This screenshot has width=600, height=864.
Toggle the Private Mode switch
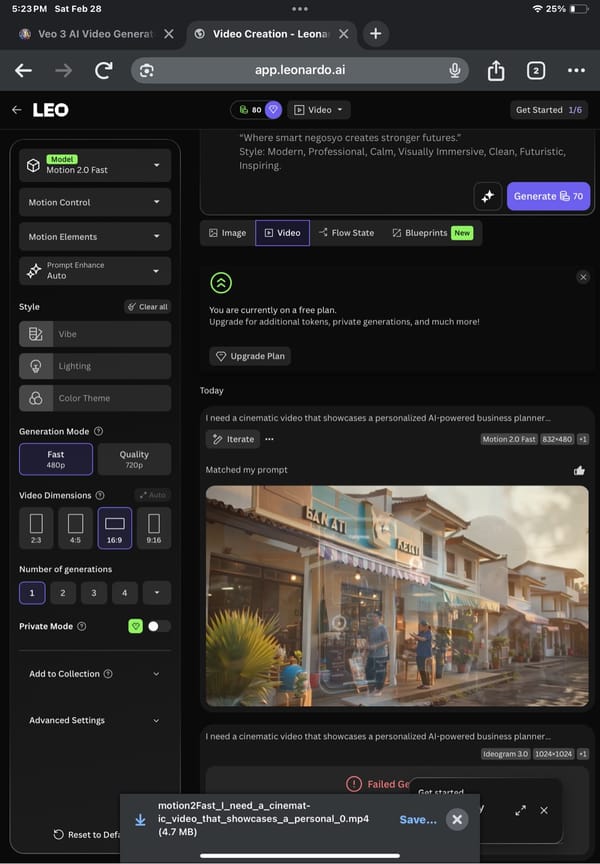point(159,626)
